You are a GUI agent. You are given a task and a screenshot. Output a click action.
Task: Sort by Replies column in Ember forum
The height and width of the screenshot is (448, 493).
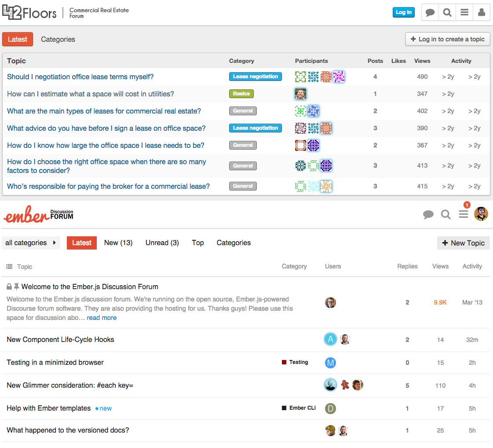(x=407, y=266)
